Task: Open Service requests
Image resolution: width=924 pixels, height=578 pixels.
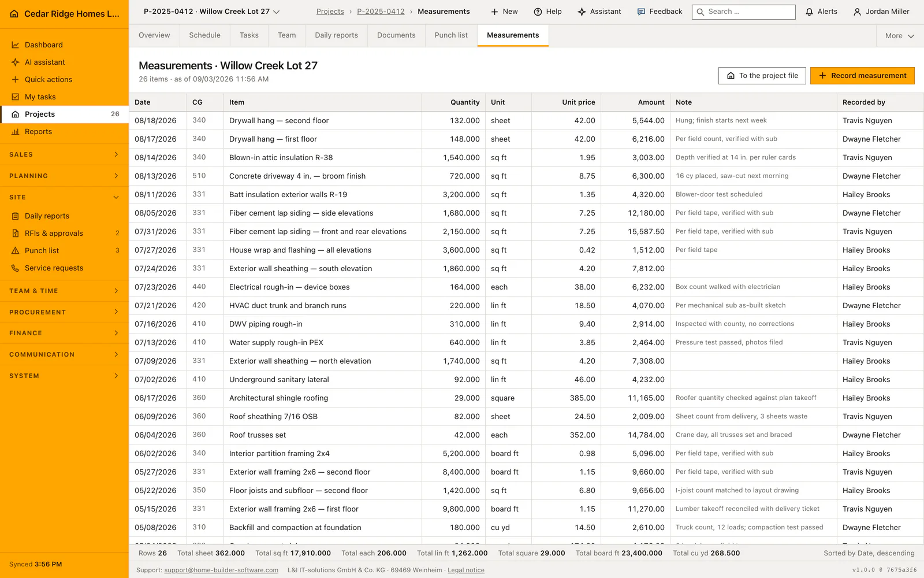Action: [64, 268]
